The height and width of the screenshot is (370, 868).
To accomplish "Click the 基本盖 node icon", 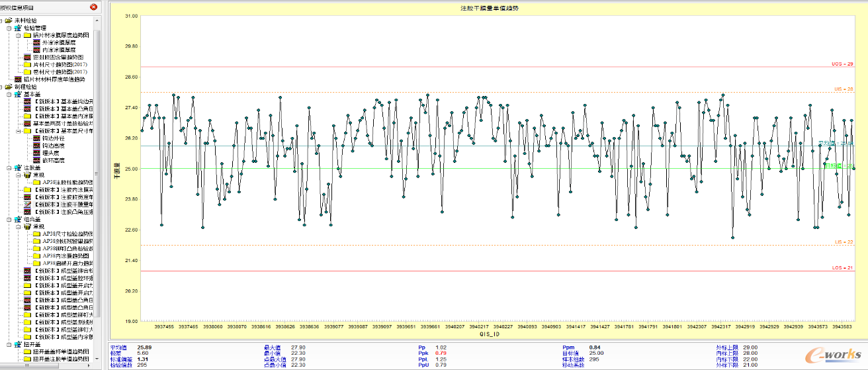I will tap(18, 94).
